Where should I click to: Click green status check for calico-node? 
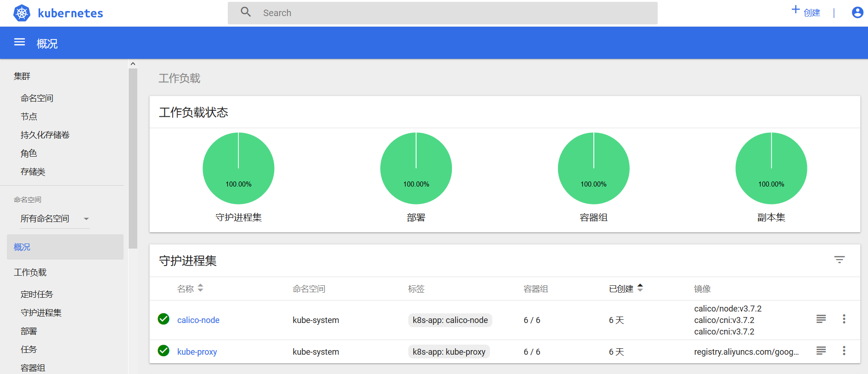click(x=163, y=319)
